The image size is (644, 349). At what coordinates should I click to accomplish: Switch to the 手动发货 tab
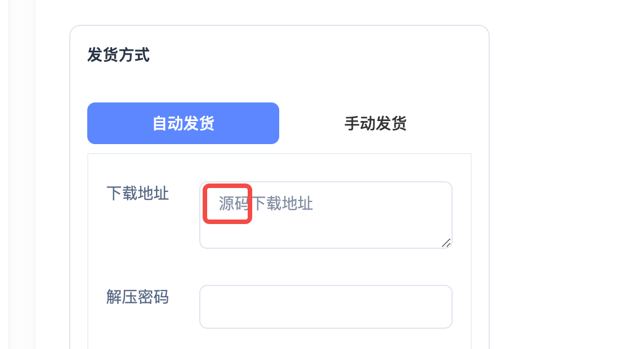[x=375, y=123]
